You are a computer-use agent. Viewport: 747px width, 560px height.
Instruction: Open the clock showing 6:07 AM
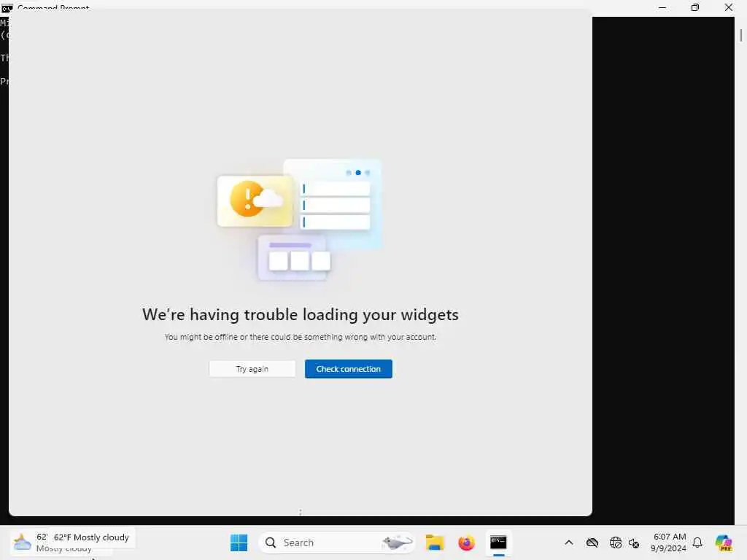(669, 542)
